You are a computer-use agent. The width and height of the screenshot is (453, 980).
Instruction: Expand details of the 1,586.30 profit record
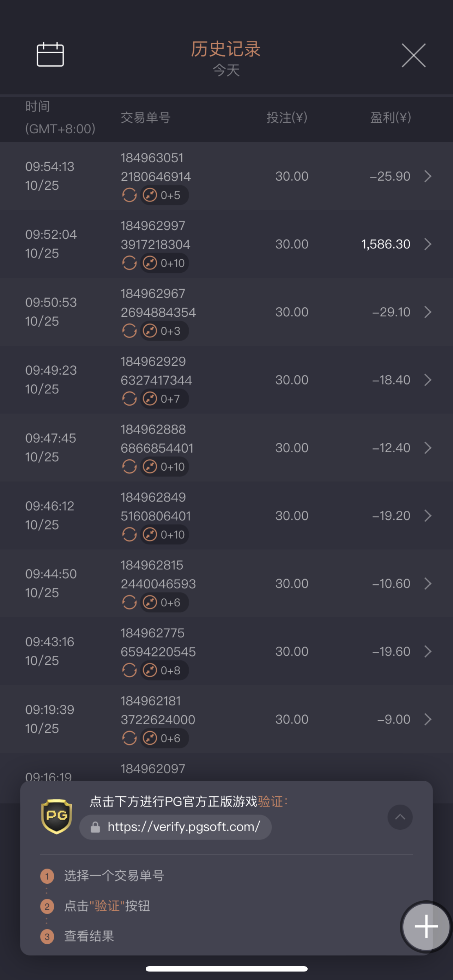click(x=428, y=244)
